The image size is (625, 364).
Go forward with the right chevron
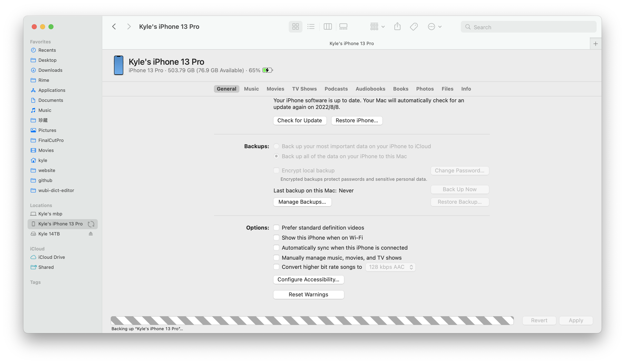(x=129, y=27)
